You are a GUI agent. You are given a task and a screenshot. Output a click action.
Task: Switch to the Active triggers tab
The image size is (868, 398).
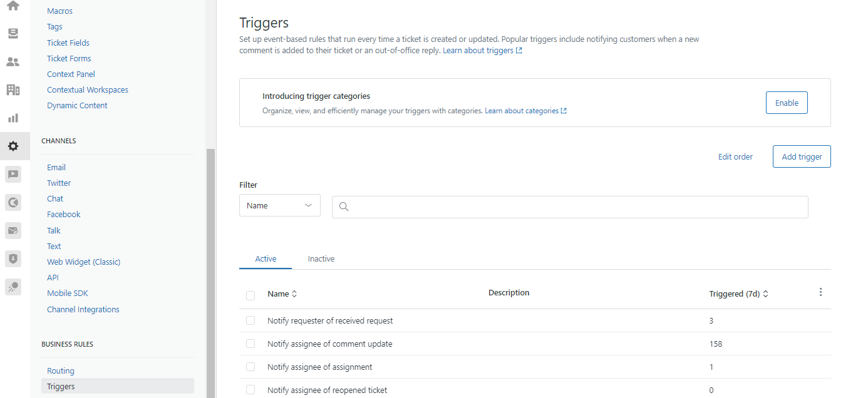[x=266, y=259]
